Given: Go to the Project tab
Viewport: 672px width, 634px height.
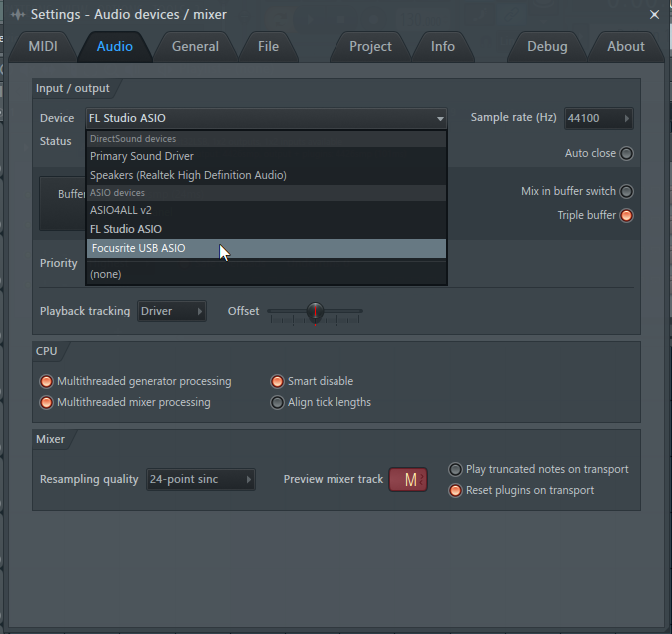Looking at the screenshot, I should click(370, 46).
